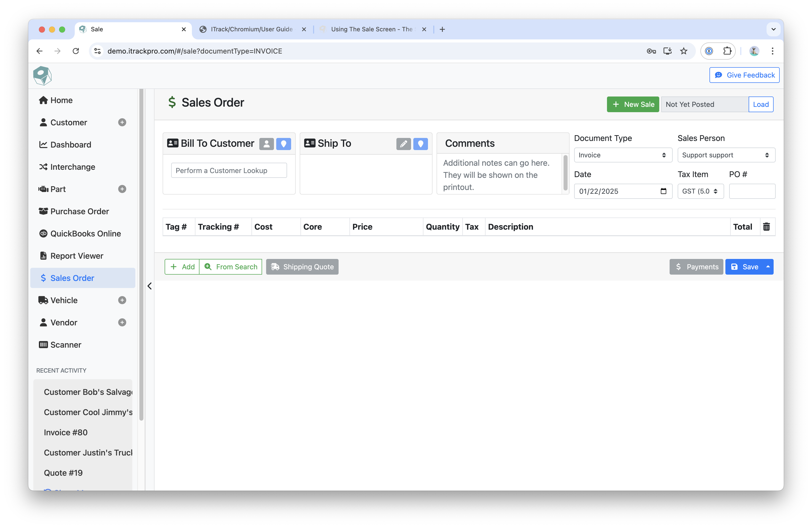Click the Bill To Customer person icon
This screenshot has height=528, width=812.
pos(266,144)
